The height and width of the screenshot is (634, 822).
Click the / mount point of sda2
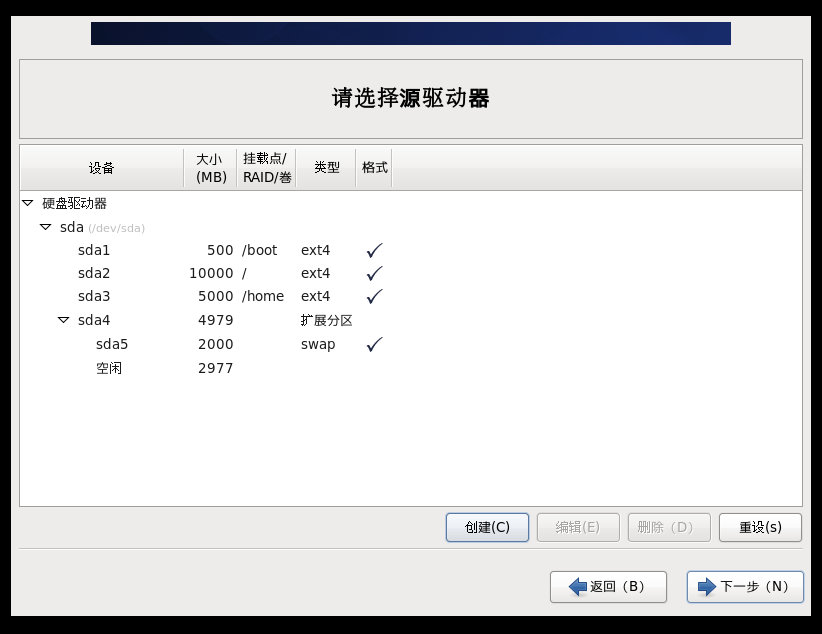tap(244, 273)
